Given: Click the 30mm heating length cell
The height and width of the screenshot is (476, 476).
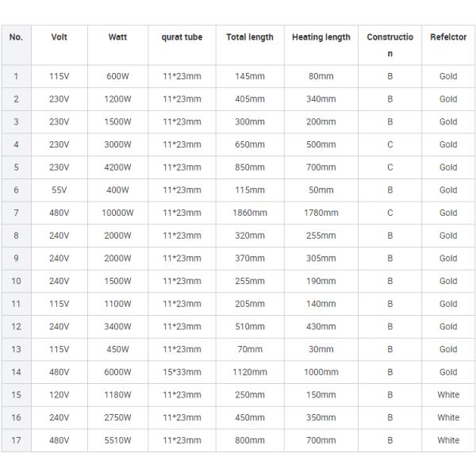Looking at the screenshot, I should pyautogui.click(x=321, y=349).
